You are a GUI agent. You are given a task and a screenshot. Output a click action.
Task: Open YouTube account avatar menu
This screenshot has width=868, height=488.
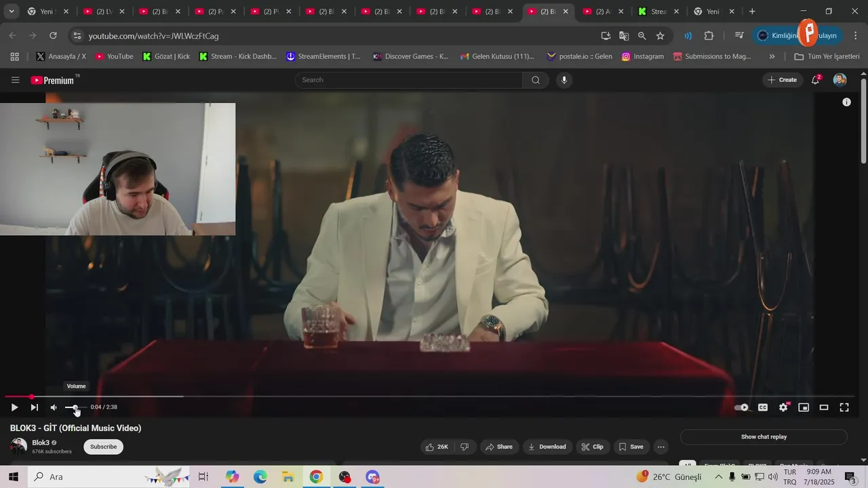click(840, 80)
